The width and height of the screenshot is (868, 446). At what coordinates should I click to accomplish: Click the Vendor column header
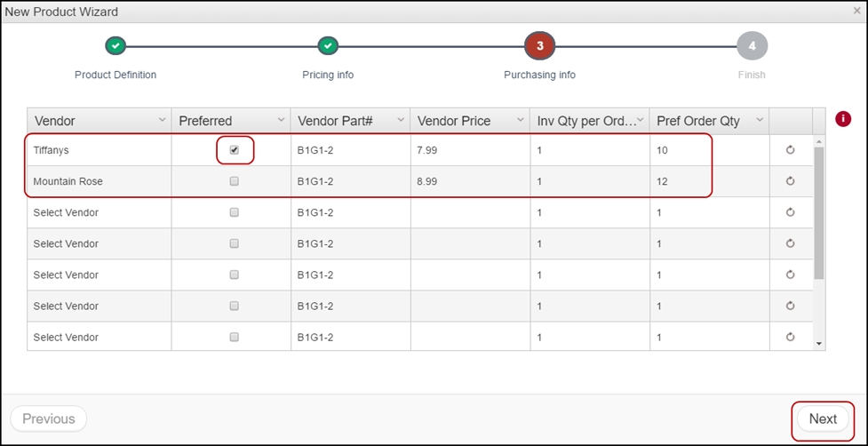[100, 121]
